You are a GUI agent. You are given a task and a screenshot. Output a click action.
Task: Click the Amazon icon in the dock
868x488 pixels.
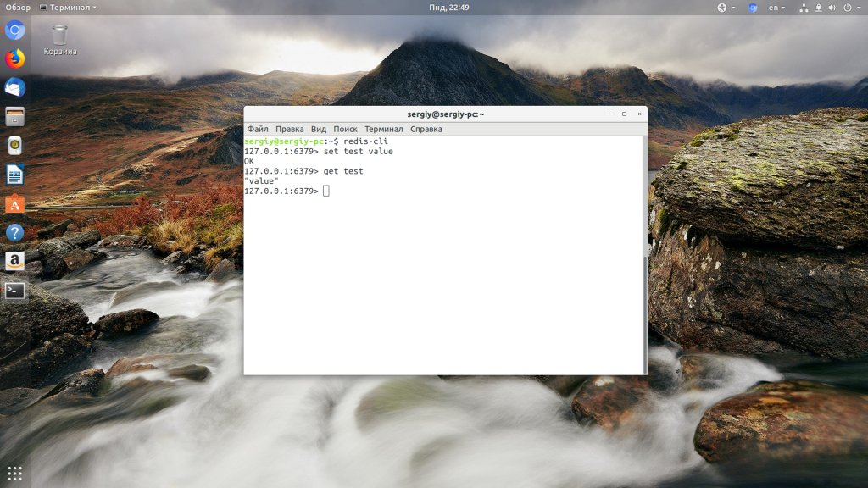point(15,262)
